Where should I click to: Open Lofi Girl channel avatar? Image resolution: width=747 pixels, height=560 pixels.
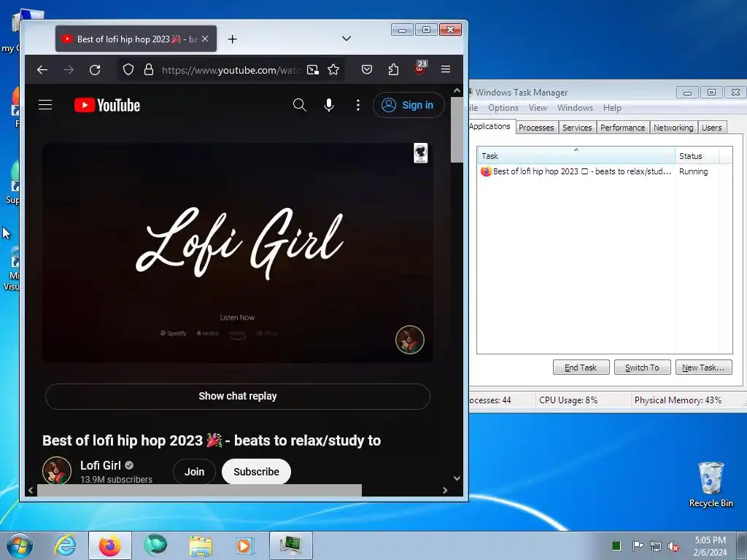point(57,470)
